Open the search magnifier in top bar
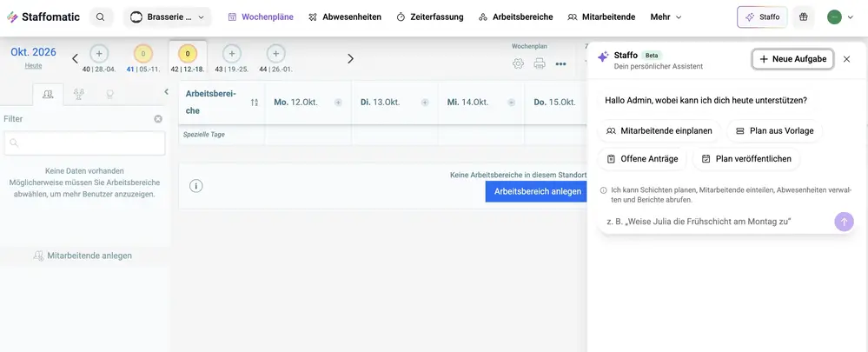 pos(100,17)
